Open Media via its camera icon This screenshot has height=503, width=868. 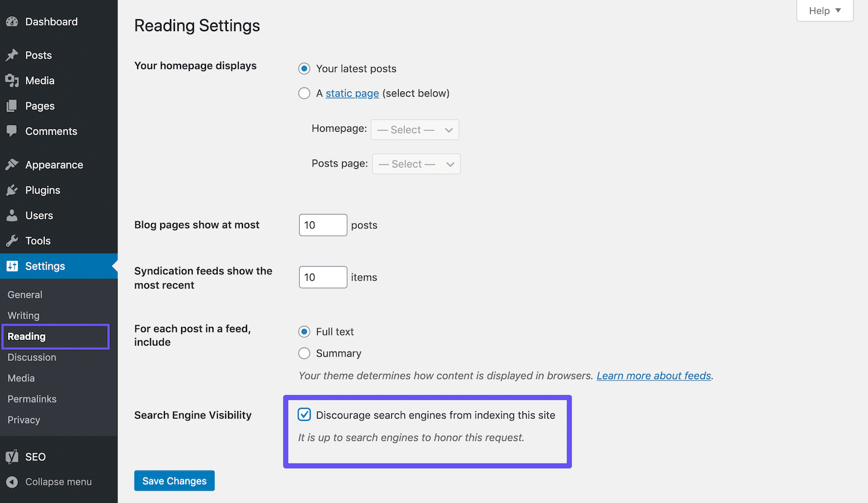coord(12,80)
